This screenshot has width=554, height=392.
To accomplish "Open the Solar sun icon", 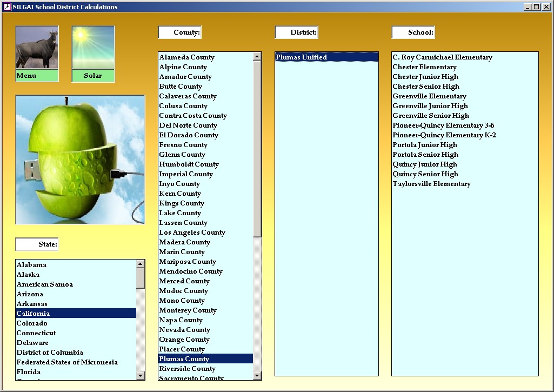I will [93, 48].
